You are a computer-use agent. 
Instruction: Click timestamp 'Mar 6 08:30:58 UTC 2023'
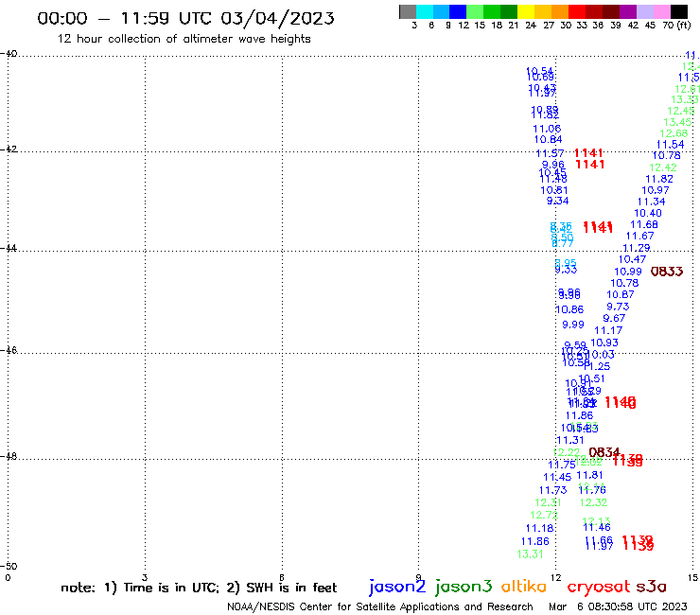click(618, 606)
